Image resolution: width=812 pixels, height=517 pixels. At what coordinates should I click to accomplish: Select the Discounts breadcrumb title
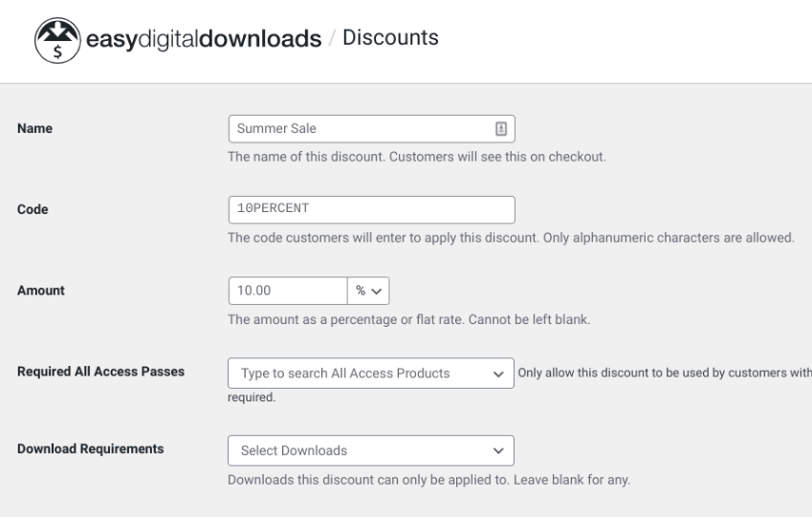[x=394, y=38]
